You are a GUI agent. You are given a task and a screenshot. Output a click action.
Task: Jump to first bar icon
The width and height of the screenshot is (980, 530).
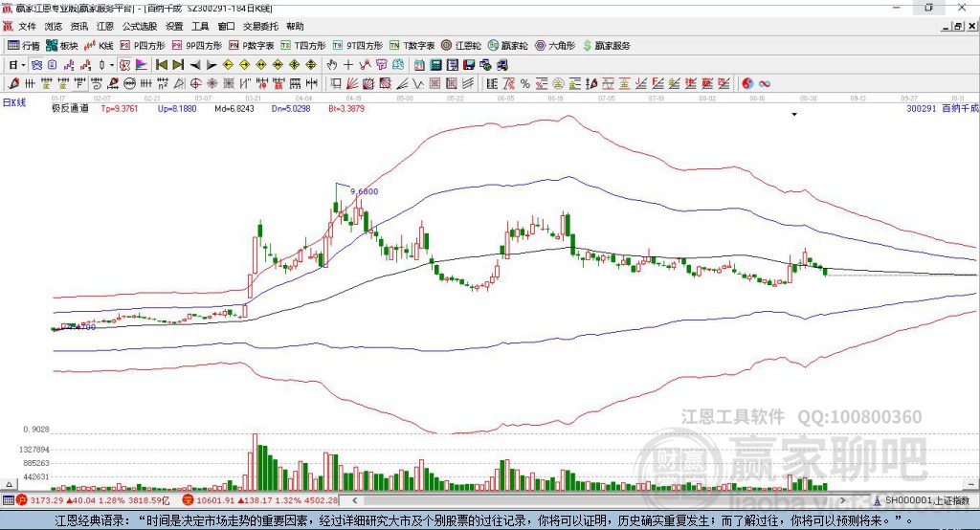pos(162,65)
